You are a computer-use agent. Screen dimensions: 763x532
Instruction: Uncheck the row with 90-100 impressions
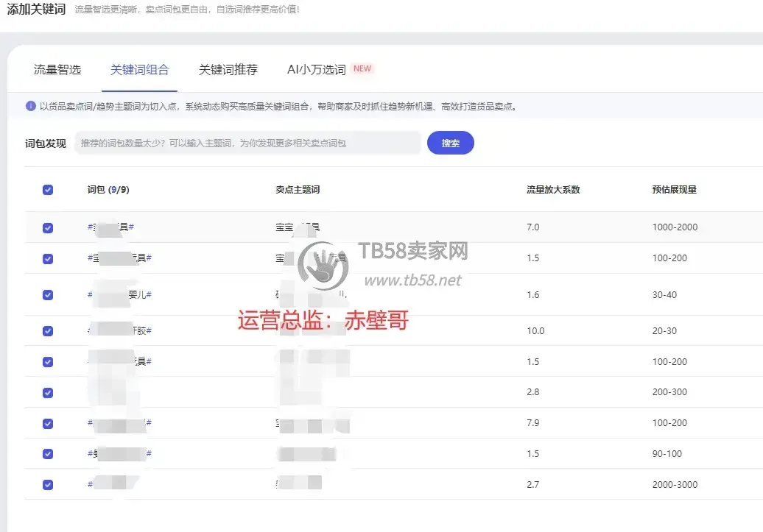[48, 454]
